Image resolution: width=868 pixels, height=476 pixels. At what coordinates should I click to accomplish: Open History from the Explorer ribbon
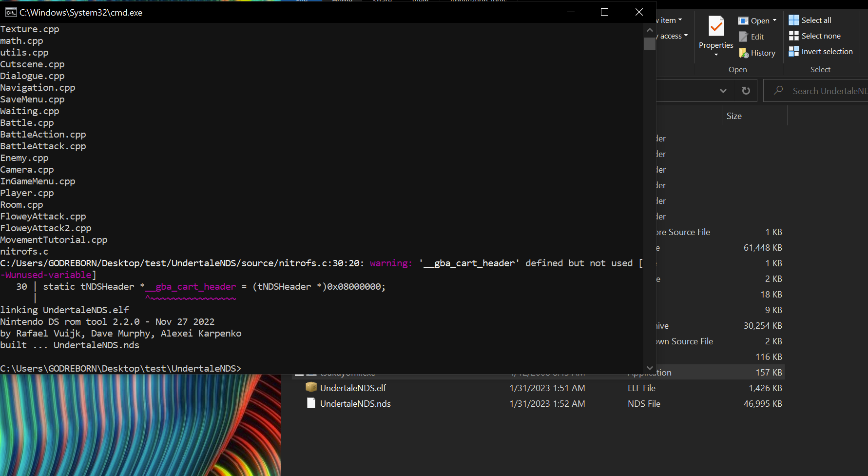[x=757, y=53]
